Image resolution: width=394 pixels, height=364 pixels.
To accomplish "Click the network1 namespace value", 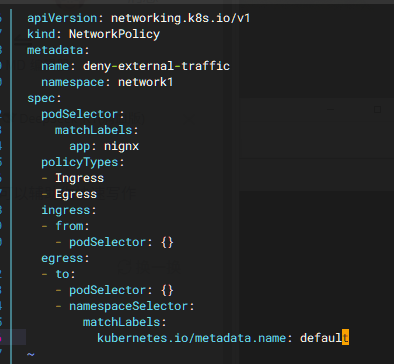I will click(x=146, y=82).
